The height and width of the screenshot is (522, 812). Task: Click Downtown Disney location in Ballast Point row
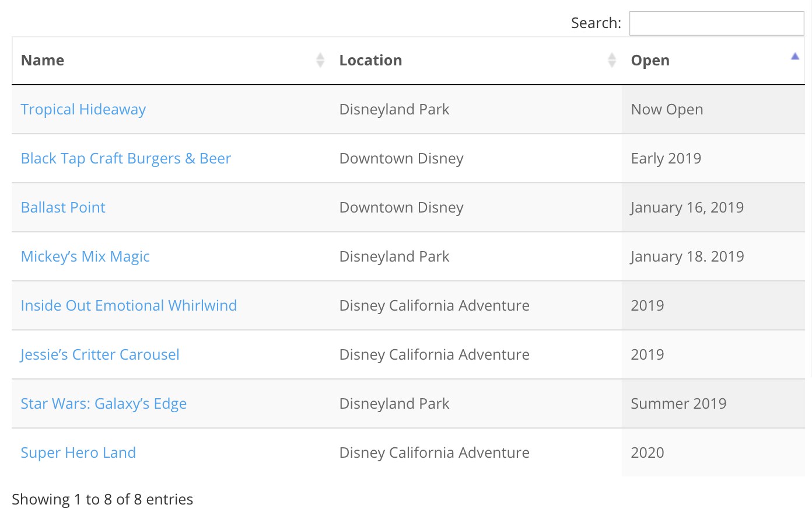401,208
